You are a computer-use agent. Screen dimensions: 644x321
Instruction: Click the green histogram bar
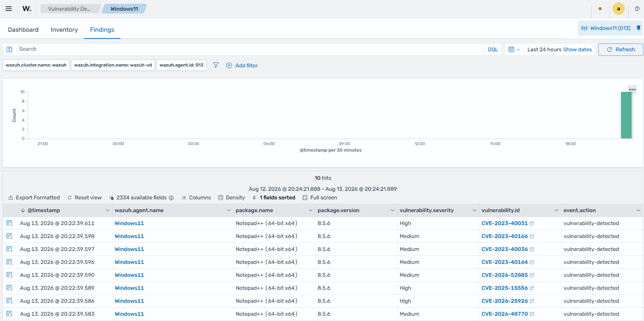[x=626, y=115]
